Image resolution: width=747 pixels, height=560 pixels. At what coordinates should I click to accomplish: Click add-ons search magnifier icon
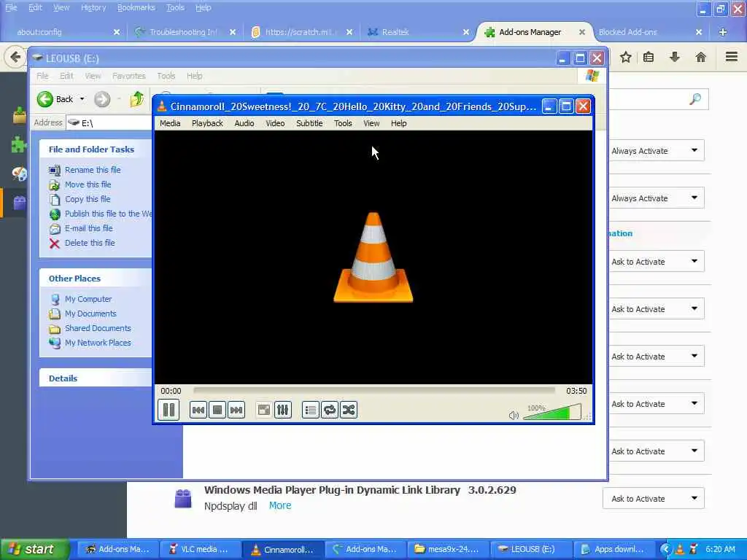tap(695, 99)
